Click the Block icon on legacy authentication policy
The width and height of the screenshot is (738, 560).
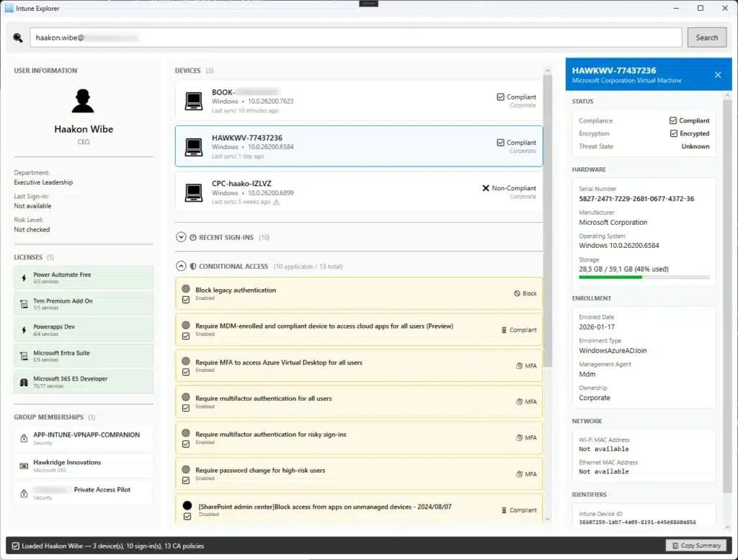pyautogui.click(x=517, y=294)
